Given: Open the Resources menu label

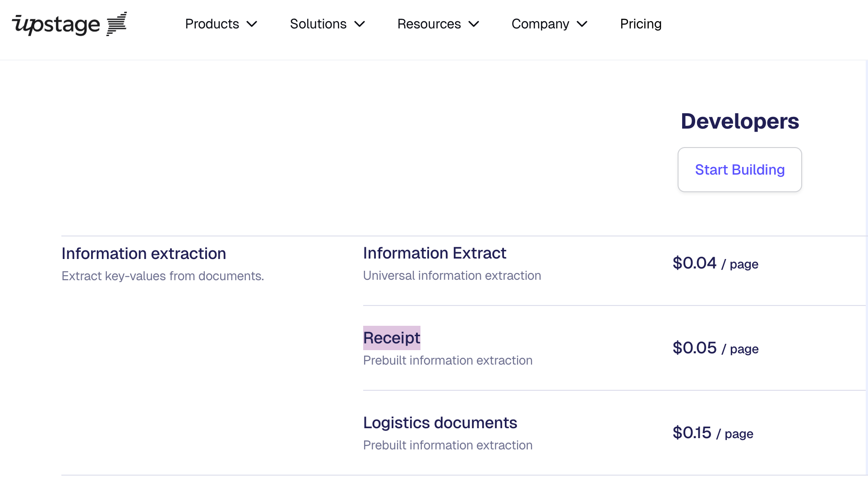Looking at the screenshot, I should tap(429, 24).
